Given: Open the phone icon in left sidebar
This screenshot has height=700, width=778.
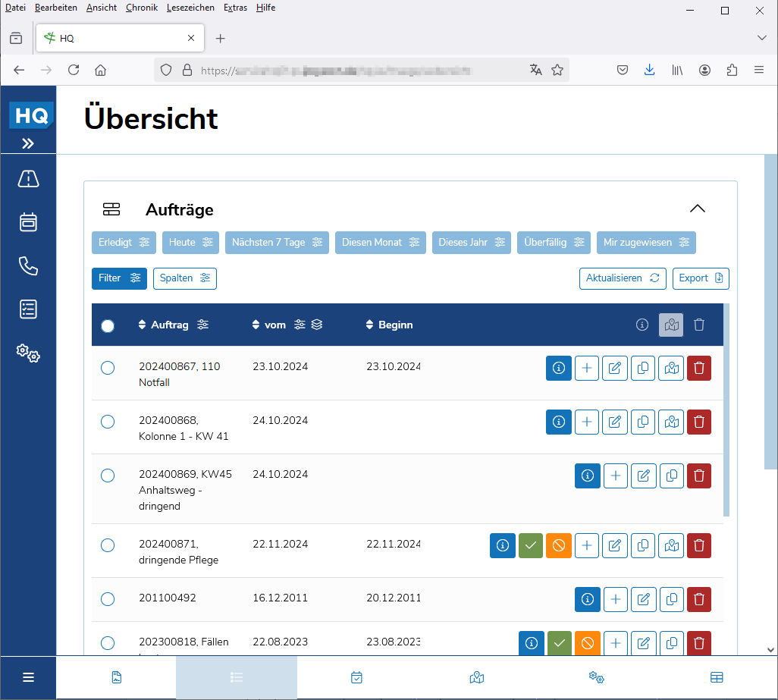Looking at the screenshot, I should click(x=28, y=266).
